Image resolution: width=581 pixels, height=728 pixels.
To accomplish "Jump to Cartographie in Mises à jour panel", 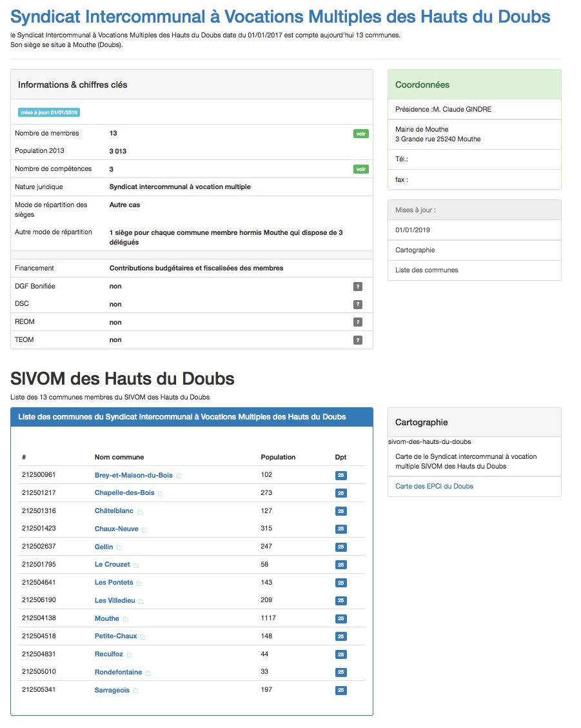I will [x=415, y=250].
